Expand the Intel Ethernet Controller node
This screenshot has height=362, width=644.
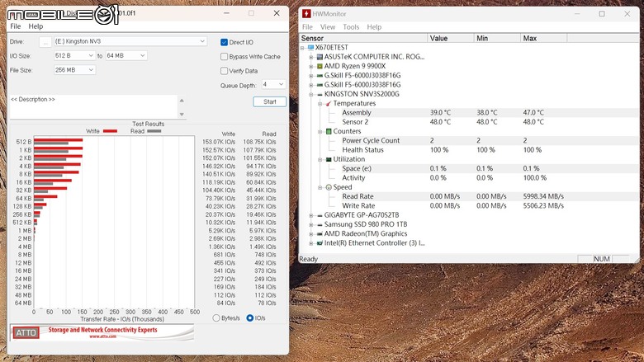pos(311,243)
